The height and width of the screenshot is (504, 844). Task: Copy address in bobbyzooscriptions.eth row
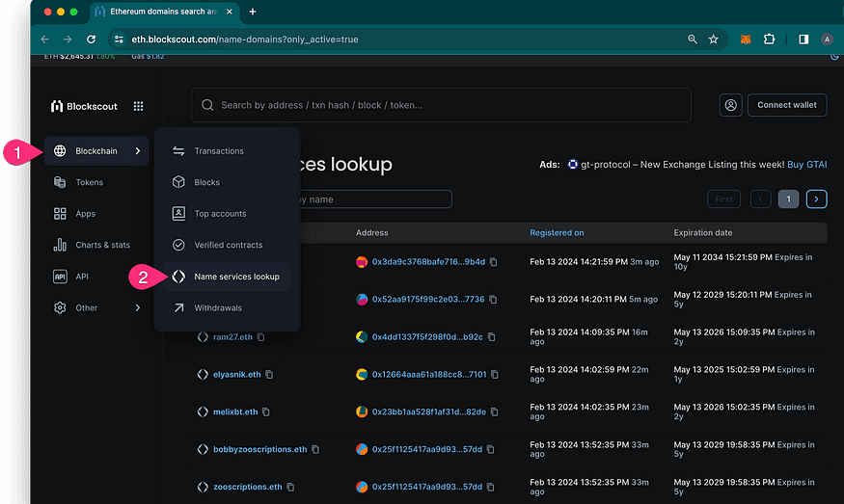click(490, 449)
